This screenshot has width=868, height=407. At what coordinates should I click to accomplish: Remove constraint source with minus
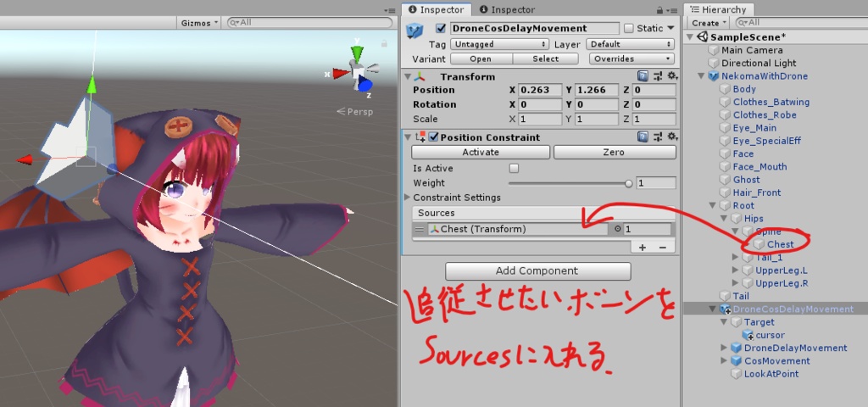click(x=663, y=247)
